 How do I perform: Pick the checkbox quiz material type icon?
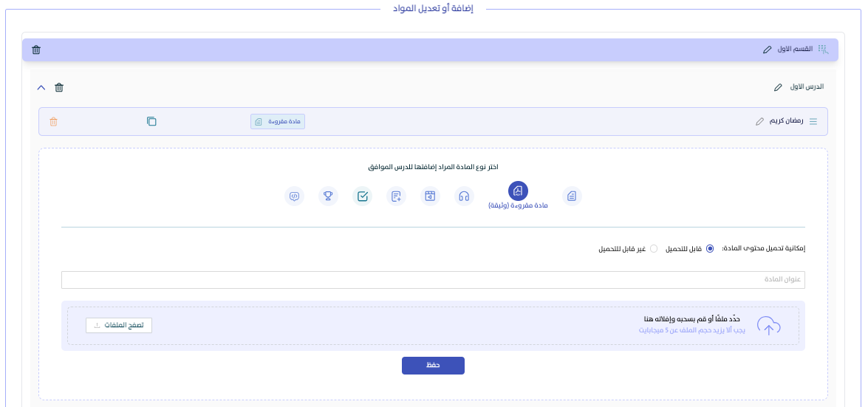[362, 196]
